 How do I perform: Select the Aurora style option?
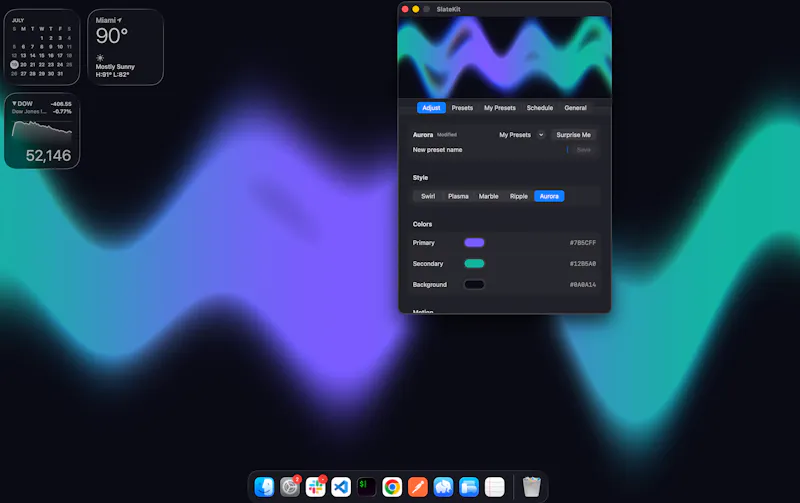pos(549,196)
